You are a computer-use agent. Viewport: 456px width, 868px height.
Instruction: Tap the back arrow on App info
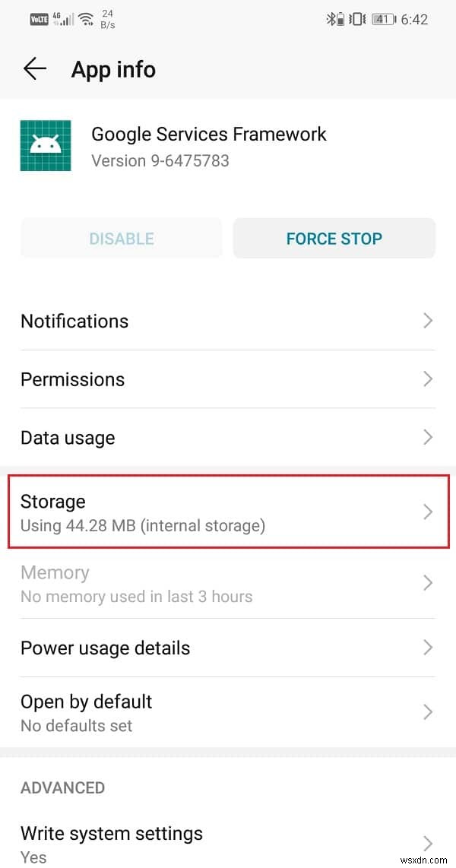pos(34,68)
